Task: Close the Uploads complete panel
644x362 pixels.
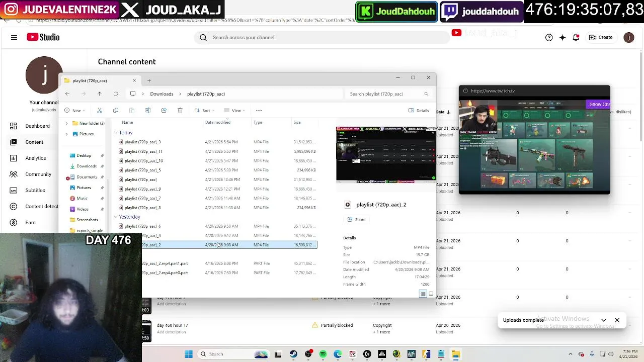Action: point(617,320)
